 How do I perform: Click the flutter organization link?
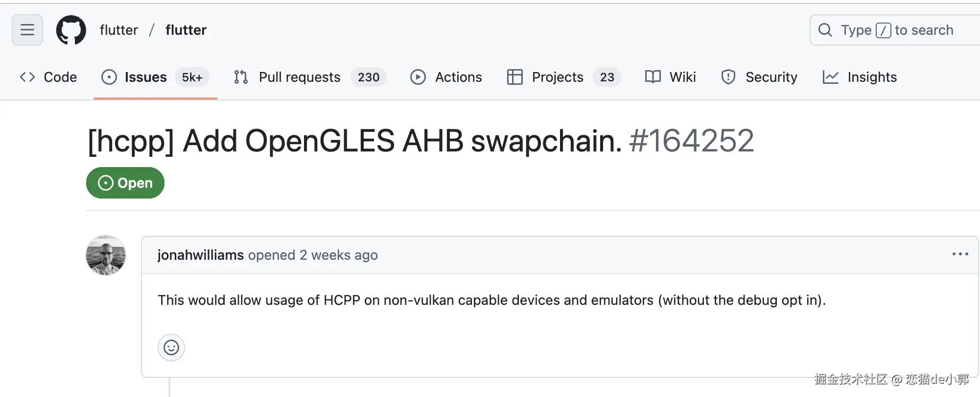tap(118, 30)
